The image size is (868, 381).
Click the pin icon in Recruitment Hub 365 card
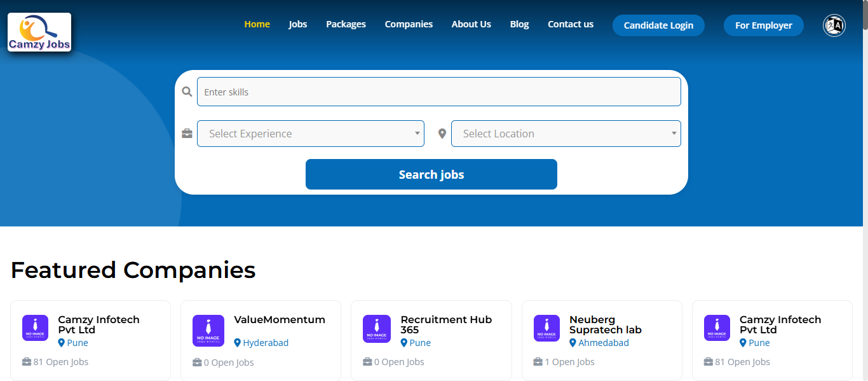point(404,343)
